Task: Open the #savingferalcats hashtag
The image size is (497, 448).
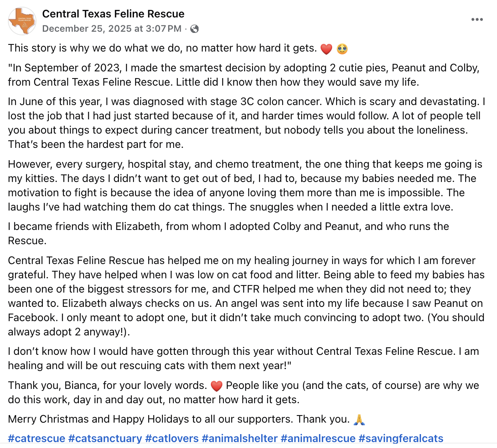Action: (x=401, y=438)
